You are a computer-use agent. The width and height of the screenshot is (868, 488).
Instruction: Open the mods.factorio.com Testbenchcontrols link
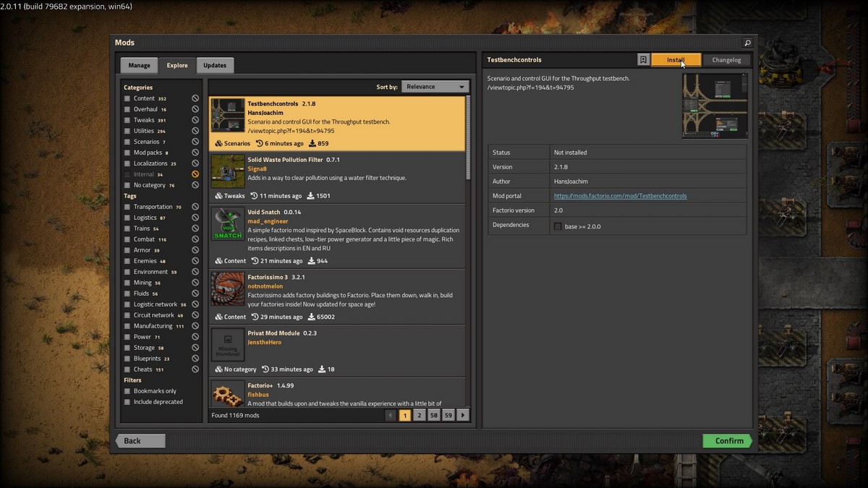click(x=620, y=195)
